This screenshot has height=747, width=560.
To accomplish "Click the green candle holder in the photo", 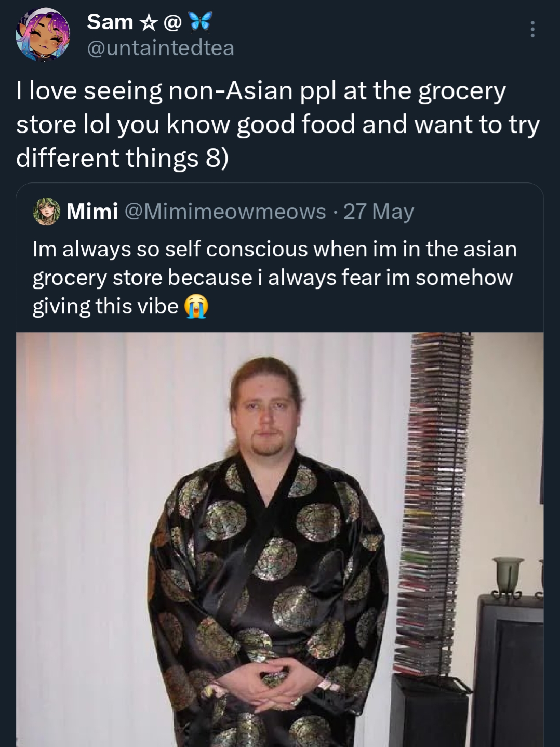I will click(508, 578).
